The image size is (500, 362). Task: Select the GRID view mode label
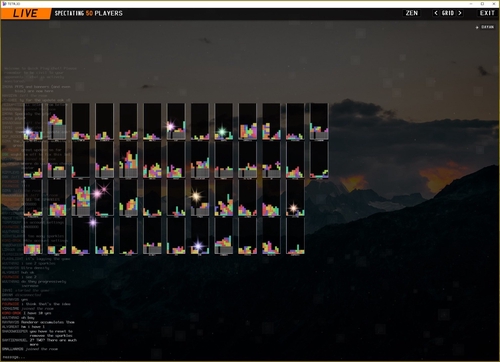448,13
